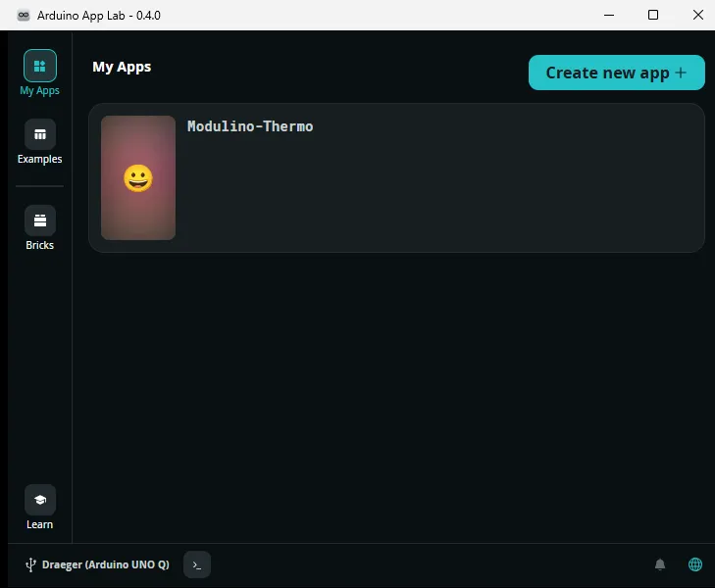Click the USB connection icon
Image resolution: width=715 pixels, height=588 pixels.
[x=31, y=564]
